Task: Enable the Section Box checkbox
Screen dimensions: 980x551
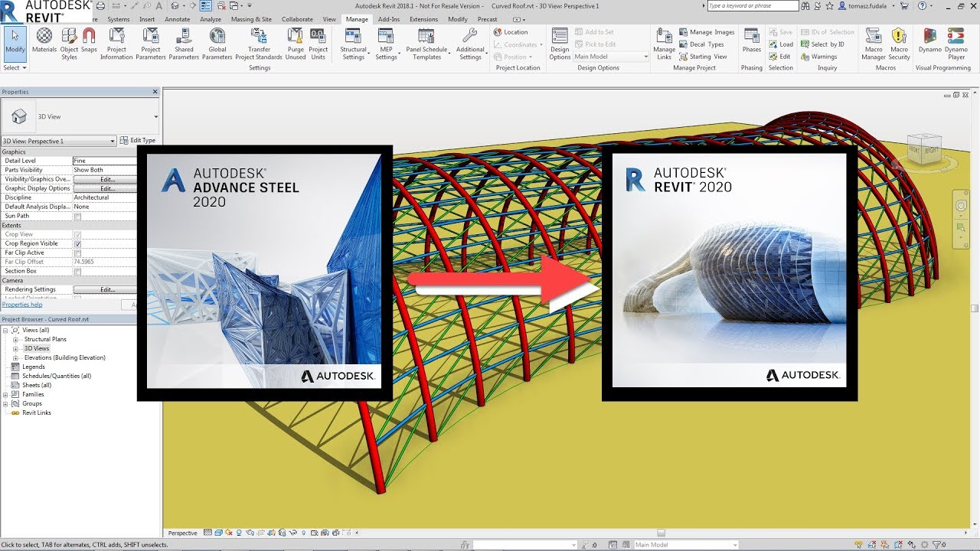Action: click(x=77, y=271)
